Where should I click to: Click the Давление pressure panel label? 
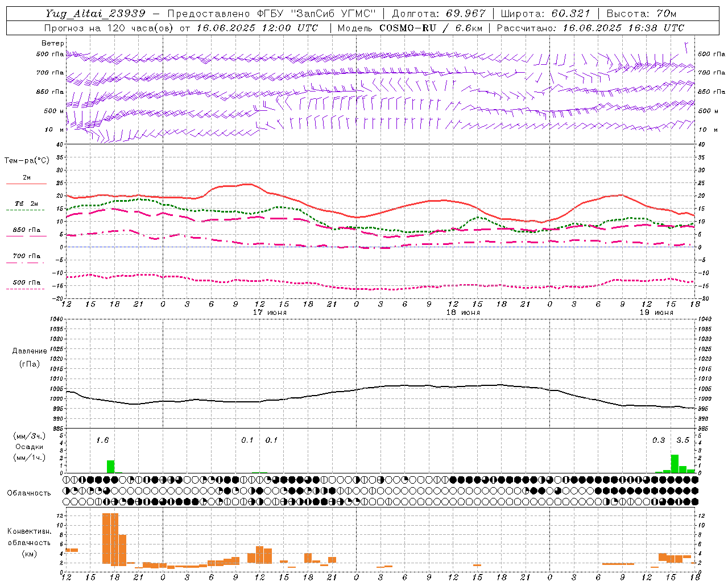pos(29,351)
